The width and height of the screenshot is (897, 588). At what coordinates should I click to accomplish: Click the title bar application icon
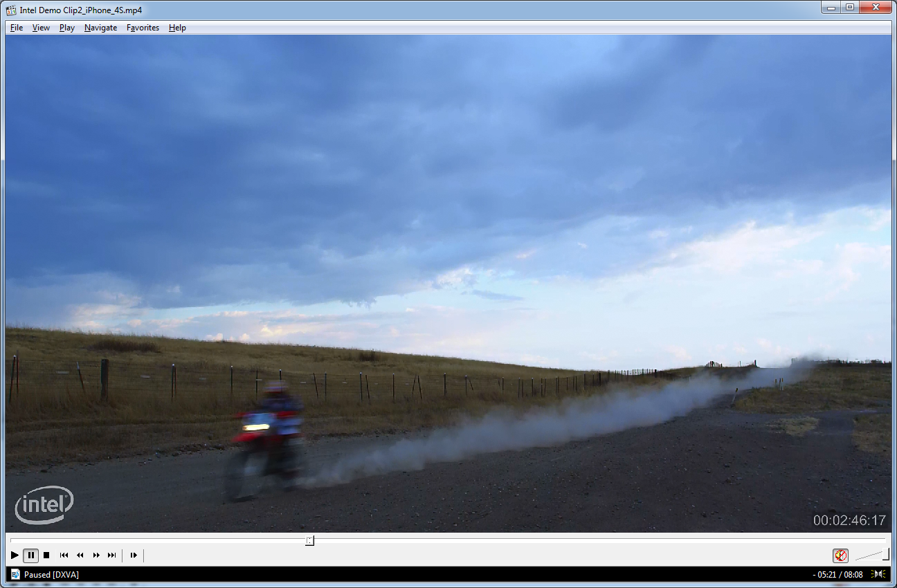(11, 10)
